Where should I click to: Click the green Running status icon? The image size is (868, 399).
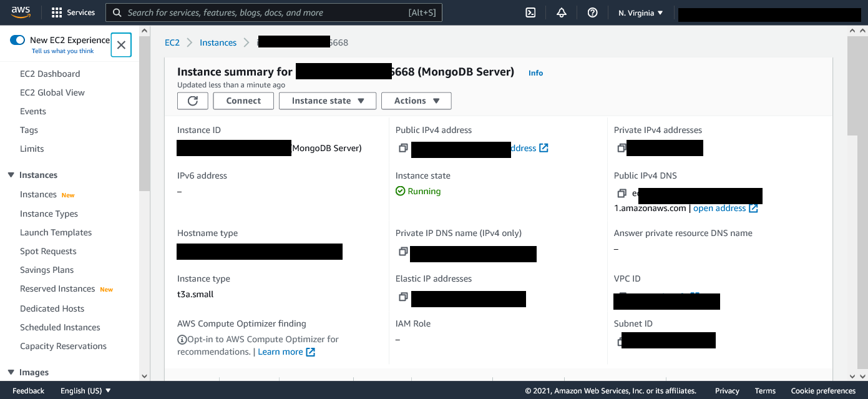401,191
